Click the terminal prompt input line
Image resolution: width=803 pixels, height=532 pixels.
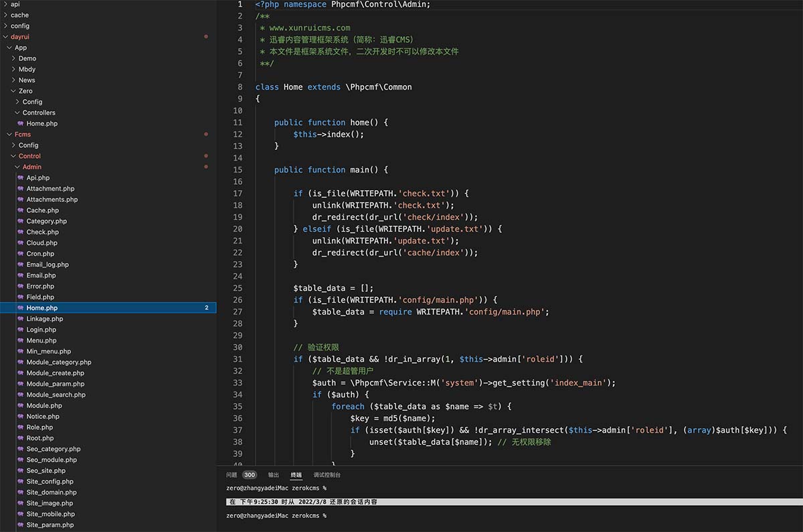(276, 516)
